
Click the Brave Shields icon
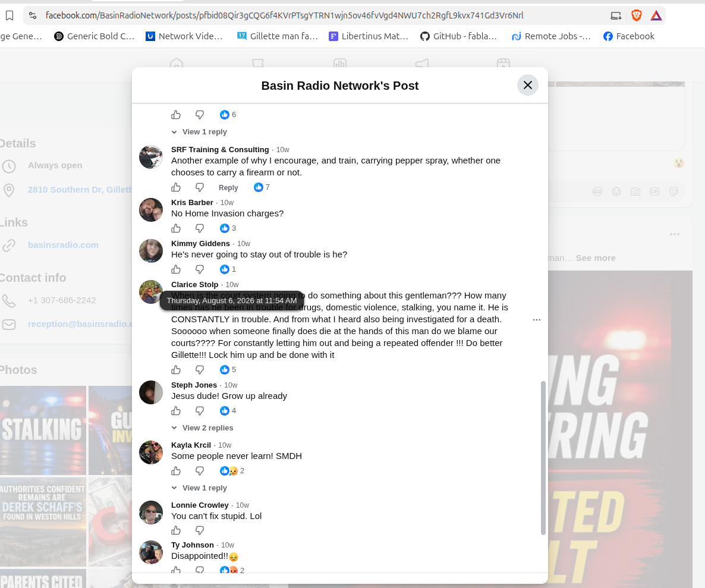pos(636,15)
